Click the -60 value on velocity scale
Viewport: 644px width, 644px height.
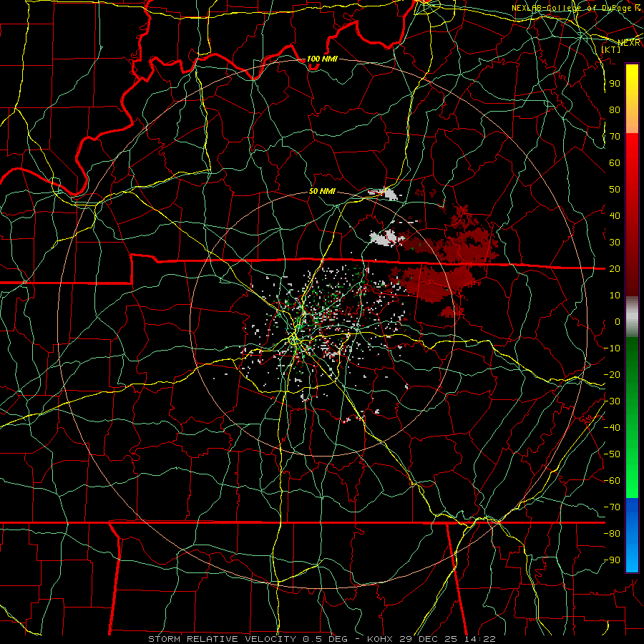coord(612,481)
